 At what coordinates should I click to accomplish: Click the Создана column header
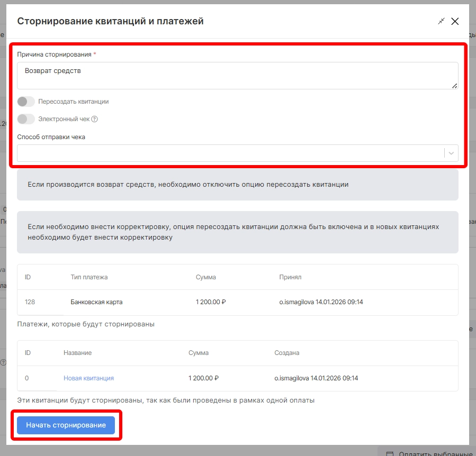(286, 353)
